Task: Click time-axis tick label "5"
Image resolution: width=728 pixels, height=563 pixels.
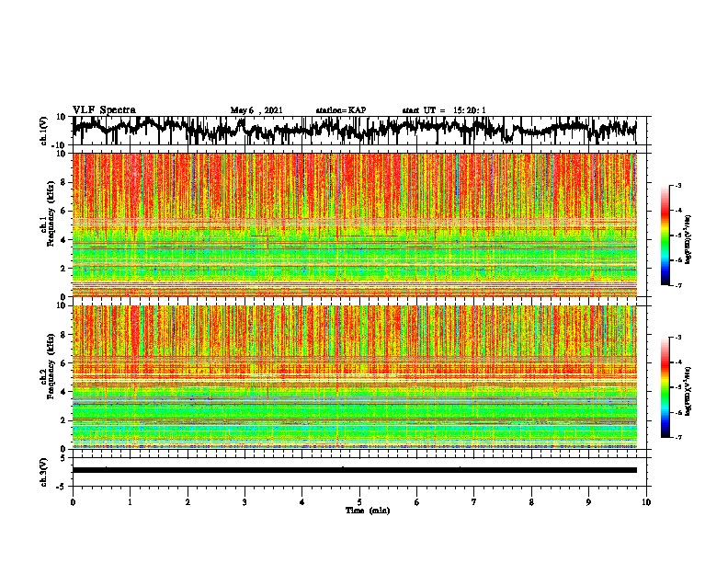Action: click(x=359, y=502)
